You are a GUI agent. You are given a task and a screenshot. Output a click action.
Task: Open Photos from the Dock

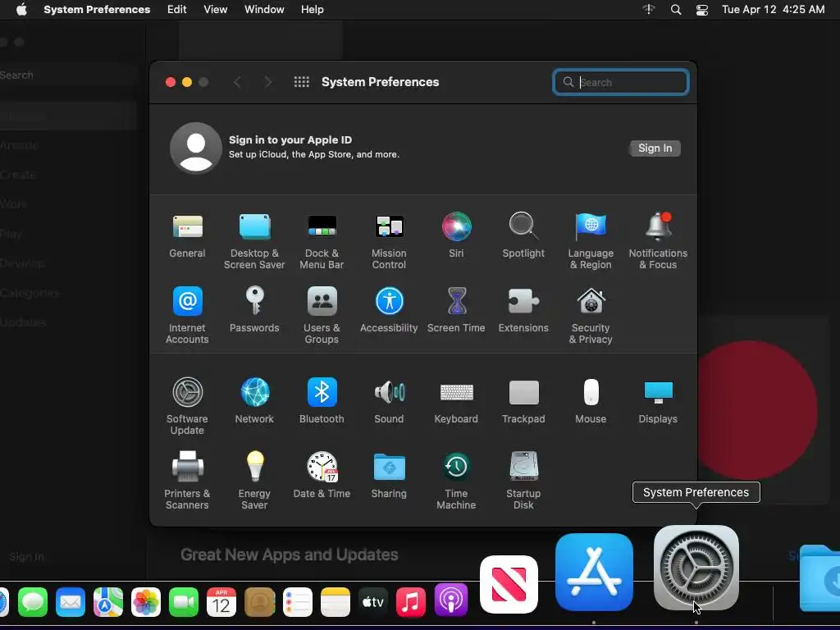point(146,602)
